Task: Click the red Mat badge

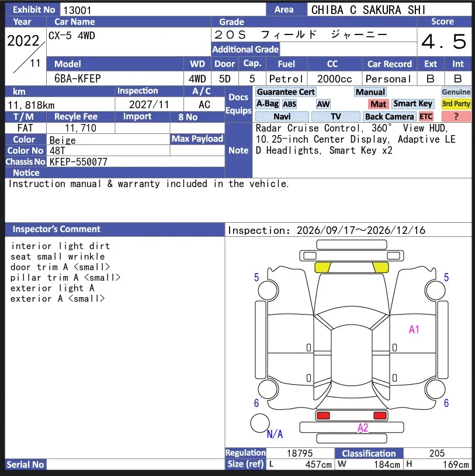Action: [378, 104]
